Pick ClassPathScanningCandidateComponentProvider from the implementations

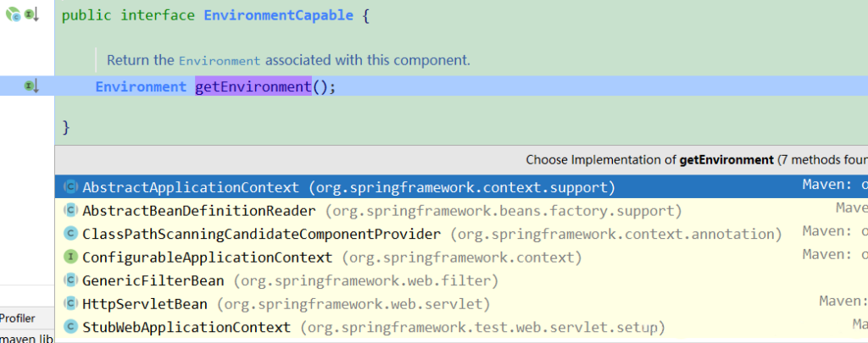261,234
